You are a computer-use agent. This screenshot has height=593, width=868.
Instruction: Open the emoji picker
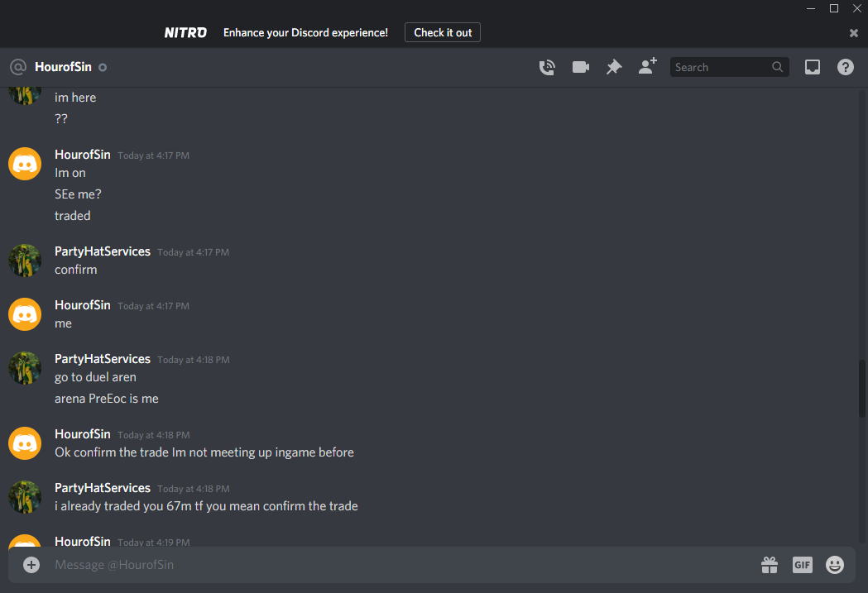[x=835, y=565]
